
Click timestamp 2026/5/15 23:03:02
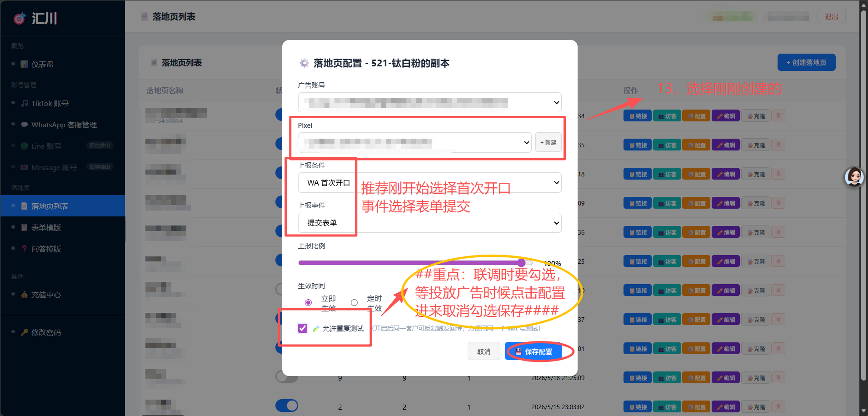point(558,407)
